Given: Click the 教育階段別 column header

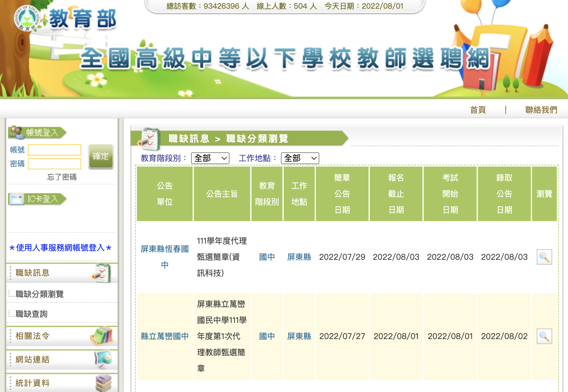Looking at the screenshot, I should click(267, 194).
